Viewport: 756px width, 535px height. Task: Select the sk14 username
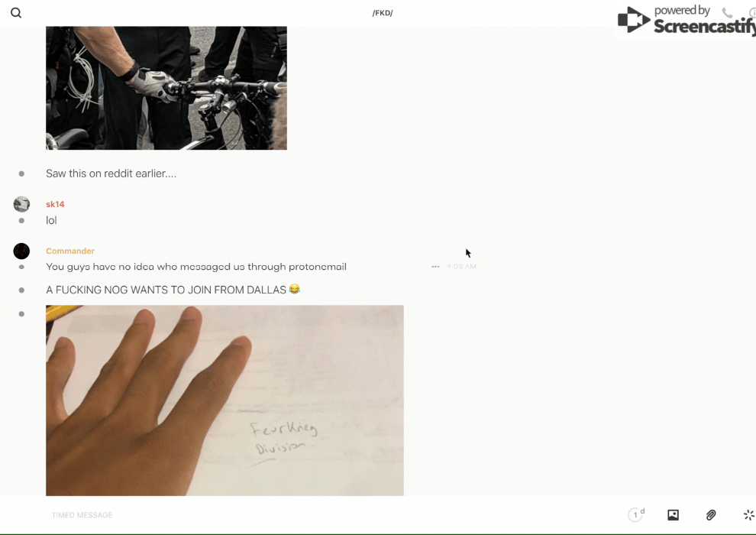[55, 204]
